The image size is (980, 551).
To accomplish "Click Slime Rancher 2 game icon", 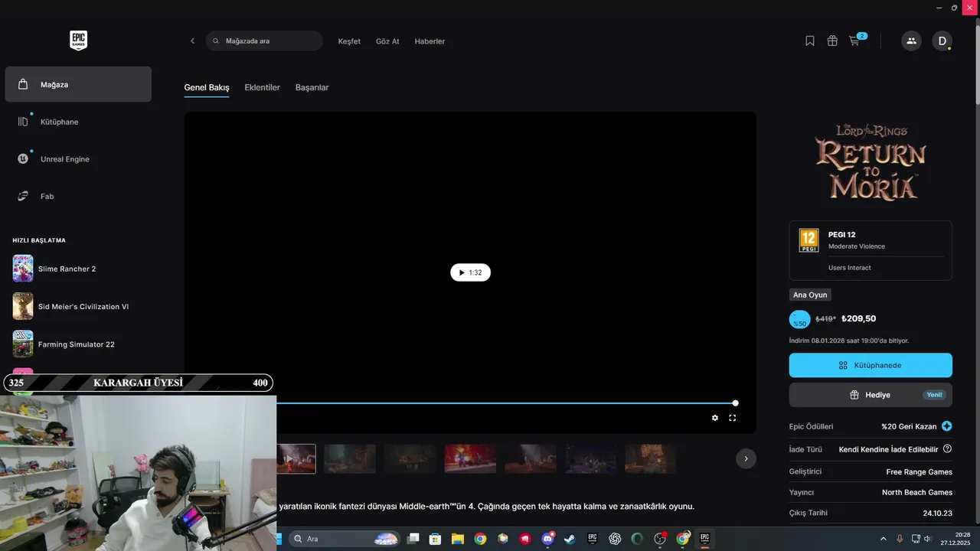I will click(x=23, y=269).
